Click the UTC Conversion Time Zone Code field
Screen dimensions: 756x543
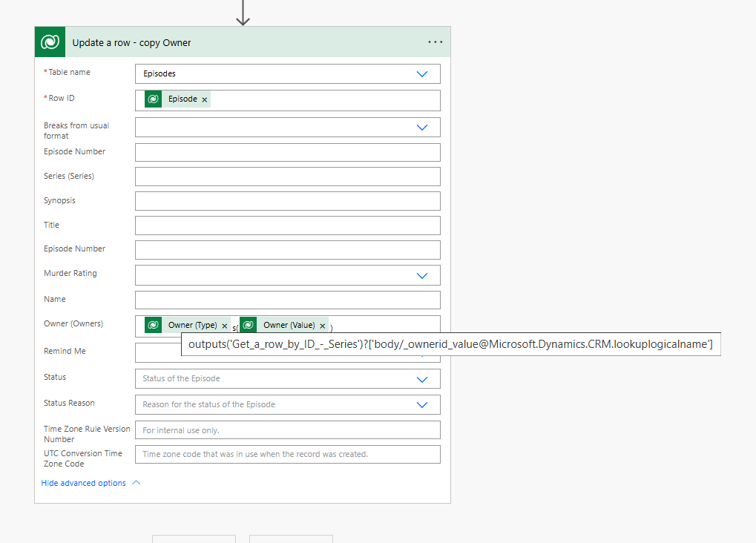(287, 454)
